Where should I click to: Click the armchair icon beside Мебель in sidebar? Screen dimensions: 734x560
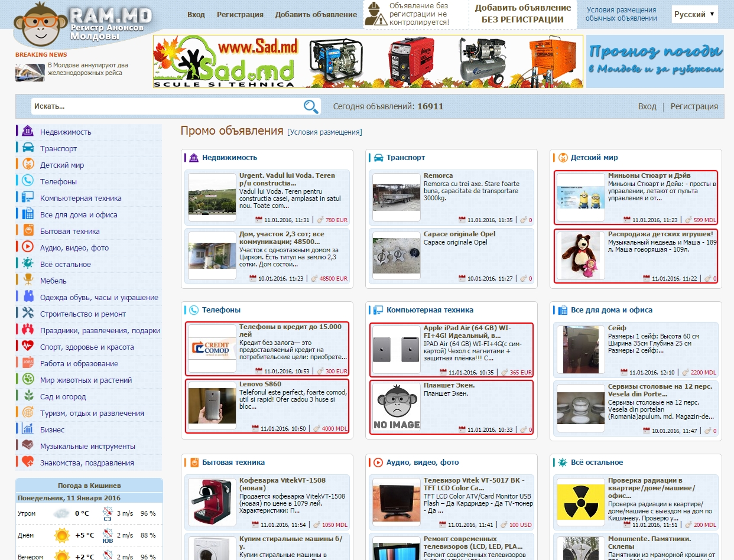click(x=28, y=280)
